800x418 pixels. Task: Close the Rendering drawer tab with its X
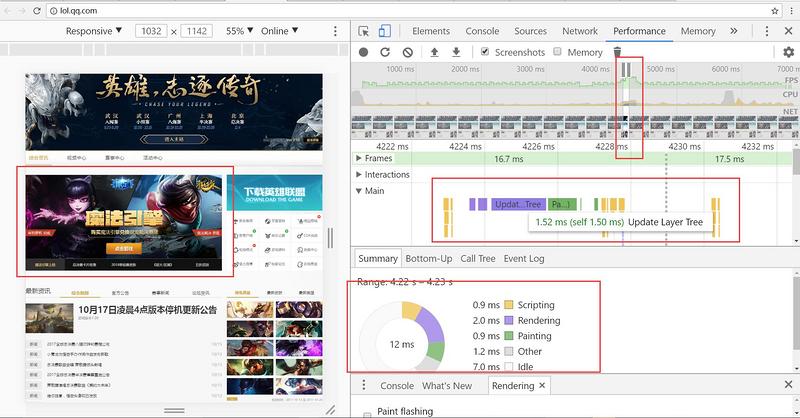tap(542, 385)
